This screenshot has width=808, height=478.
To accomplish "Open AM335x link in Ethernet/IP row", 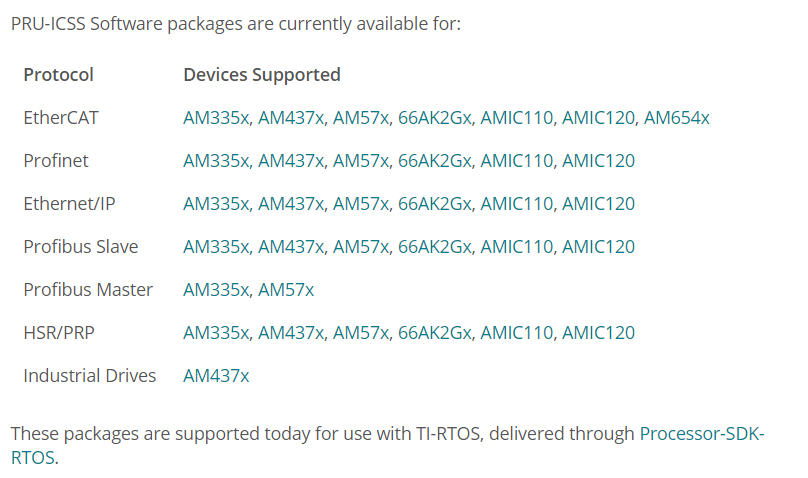I will (x=216, y=204).
